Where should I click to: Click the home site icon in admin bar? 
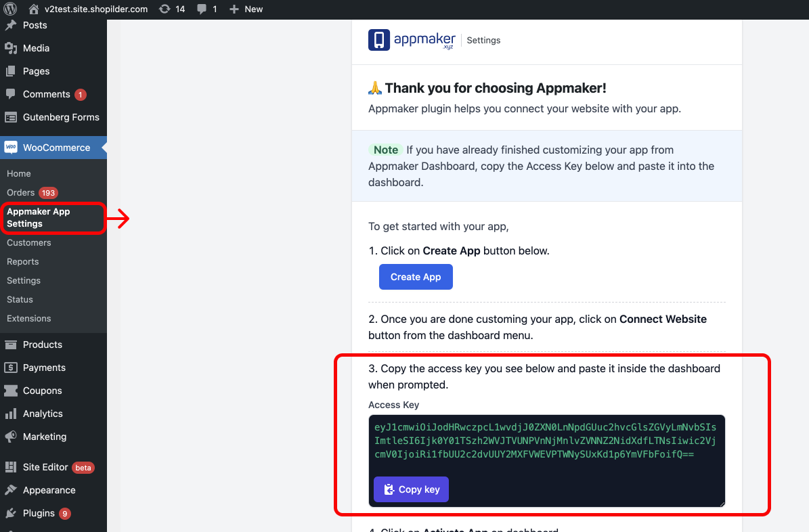click(x=34, y=9)
